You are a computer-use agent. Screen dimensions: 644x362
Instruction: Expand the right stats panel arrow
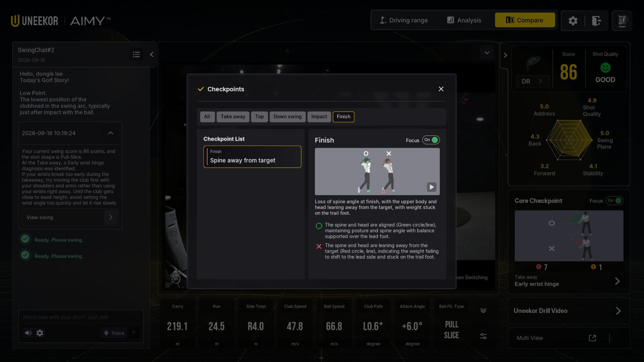(x=505, y=55)
